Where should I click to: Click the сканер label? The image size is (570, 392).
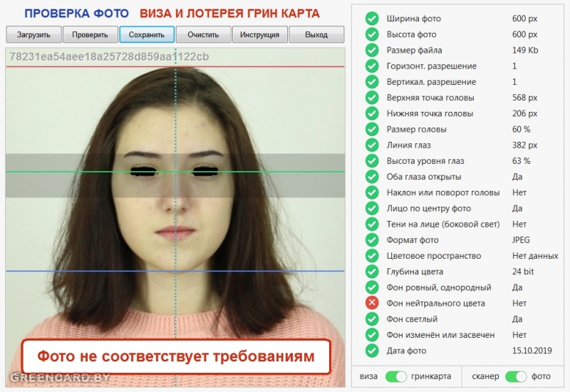[x=485, y=376]
